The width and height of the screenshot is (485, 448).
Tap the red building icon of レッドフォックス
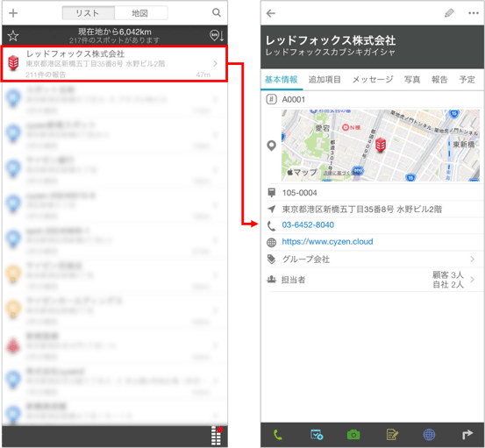pyautogui.click(x=13, y=63)
